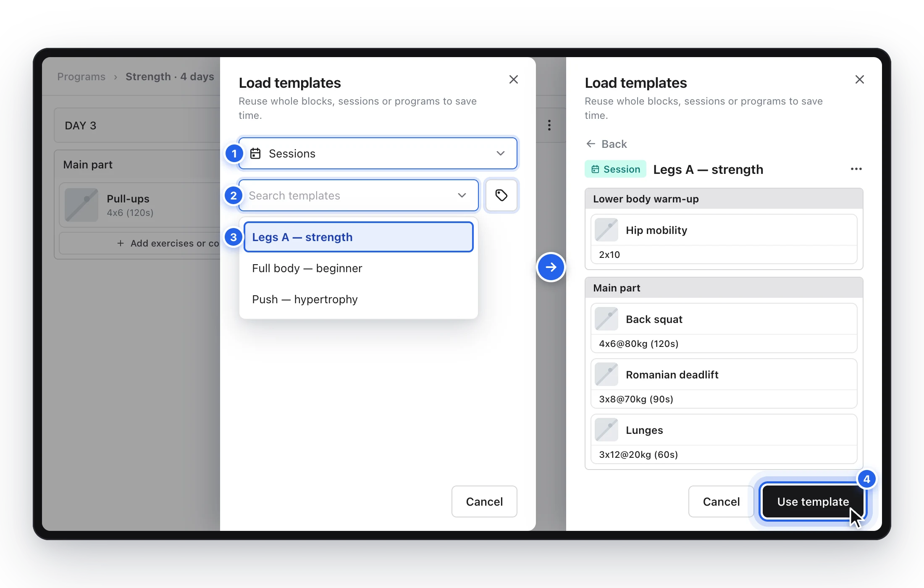Click the Use template button
Viewport: 924px width, 588px height.
tap(813, 501)
